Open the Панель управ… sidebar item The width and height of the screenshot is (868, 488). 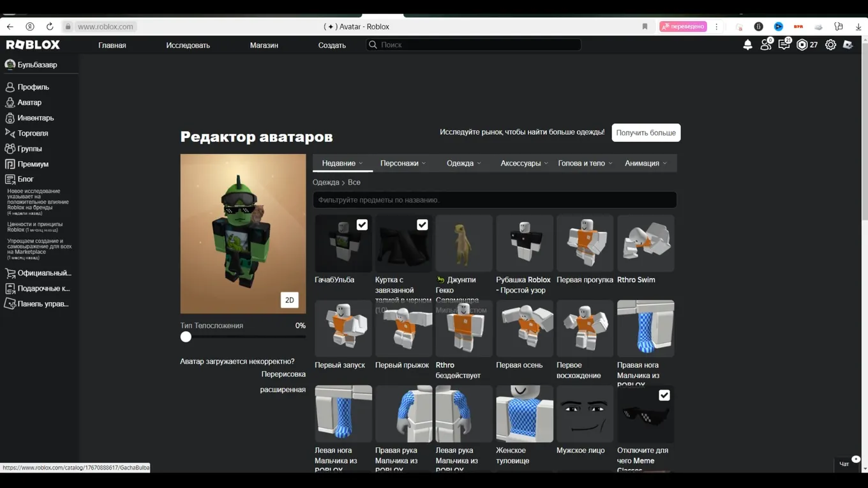pyautogui.click(x=38, y=303)
